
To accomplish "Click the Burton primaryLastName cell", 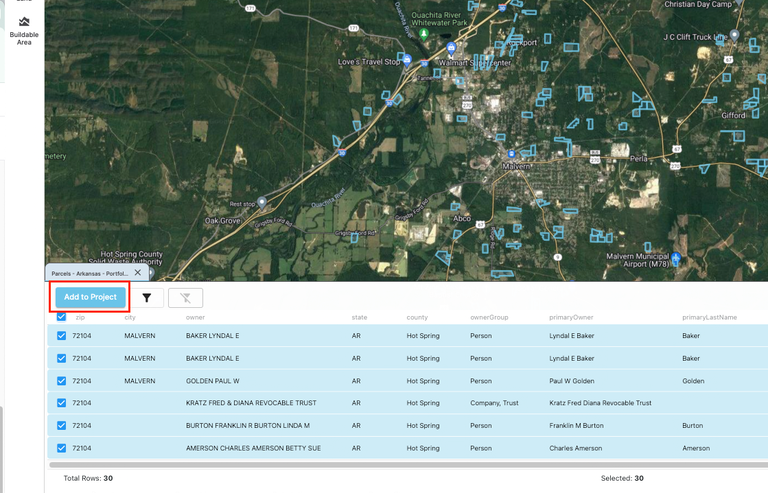I will coord(692,425).
